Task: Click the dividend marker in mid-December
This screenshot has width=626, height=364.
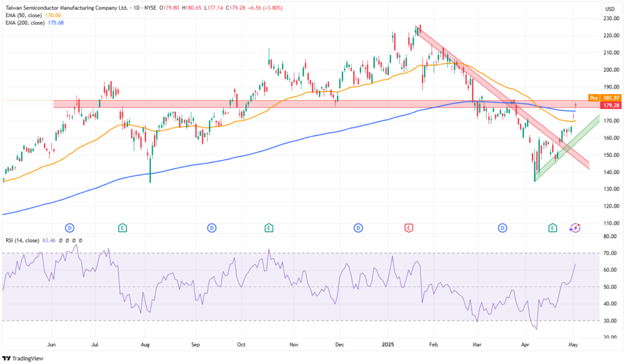Action: tap(358, 228)
